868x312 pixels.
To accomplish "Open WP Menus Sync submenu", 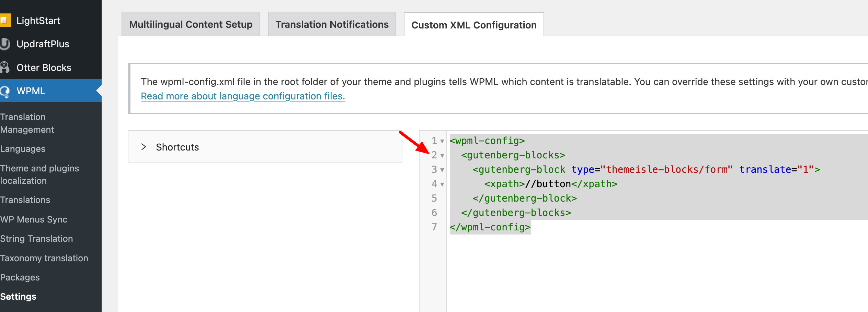I will (x=34, y=219).
